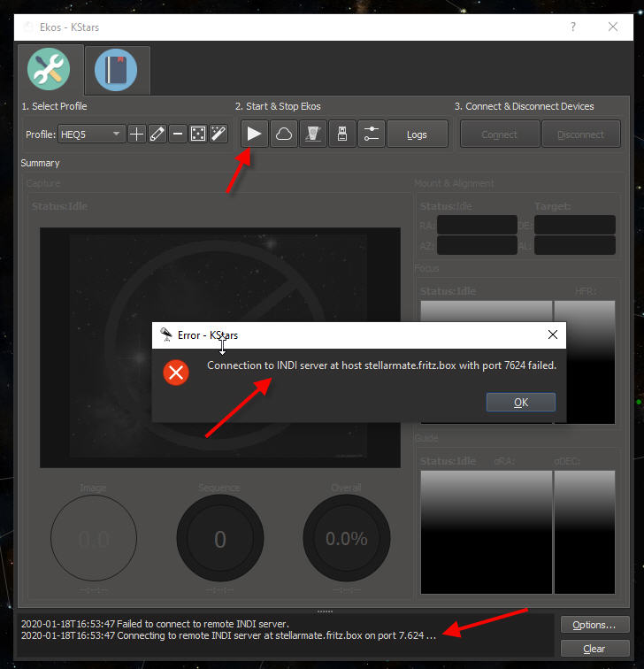Close the Error - KStars dialog
This screenshot has width=644, height=669.
[x=553, y=335]
